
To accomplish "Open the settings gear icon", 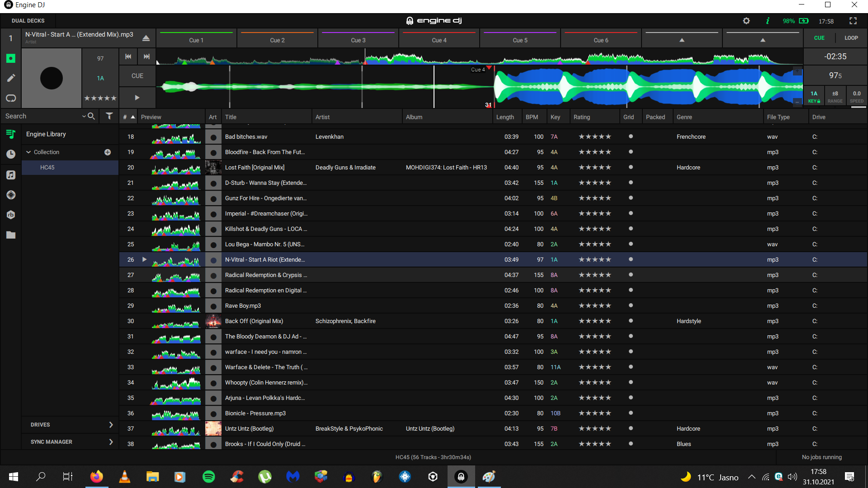I will [746, 21].
